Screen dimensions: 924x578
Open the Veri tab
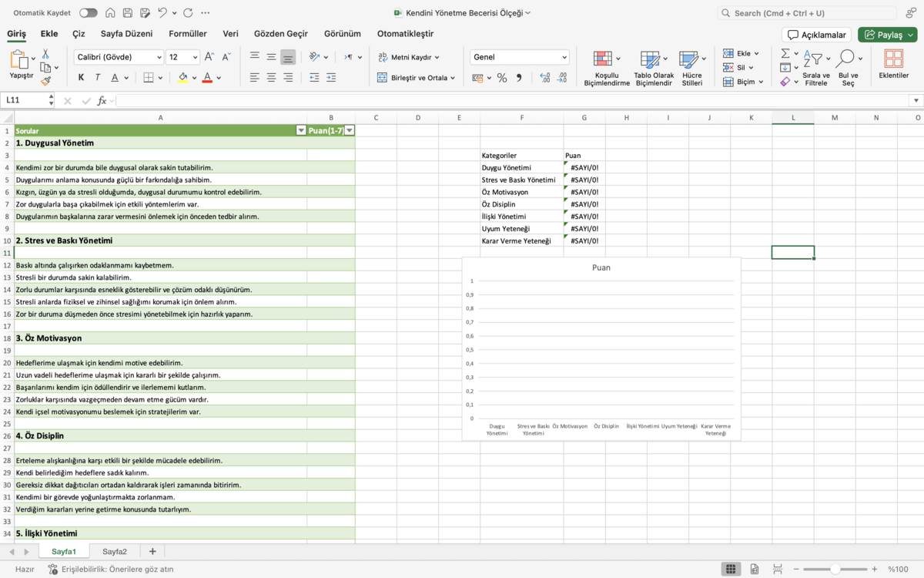[230, 34]
